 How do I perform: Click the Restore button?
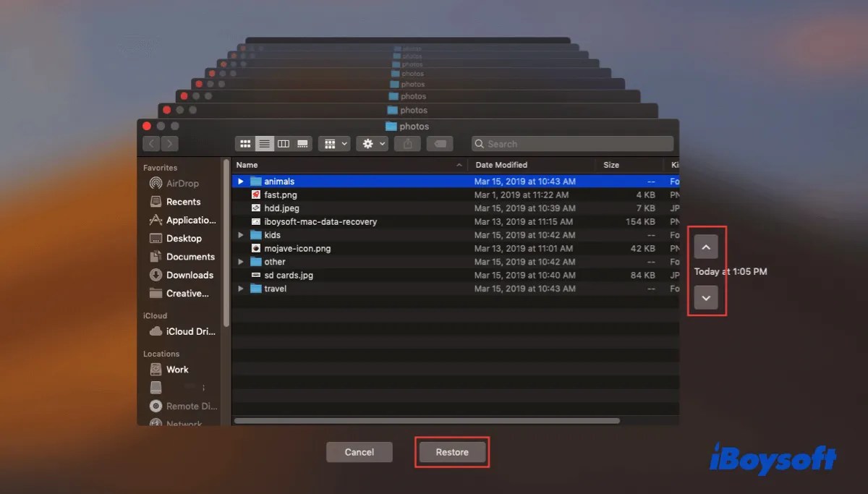[x=451, y=451]
